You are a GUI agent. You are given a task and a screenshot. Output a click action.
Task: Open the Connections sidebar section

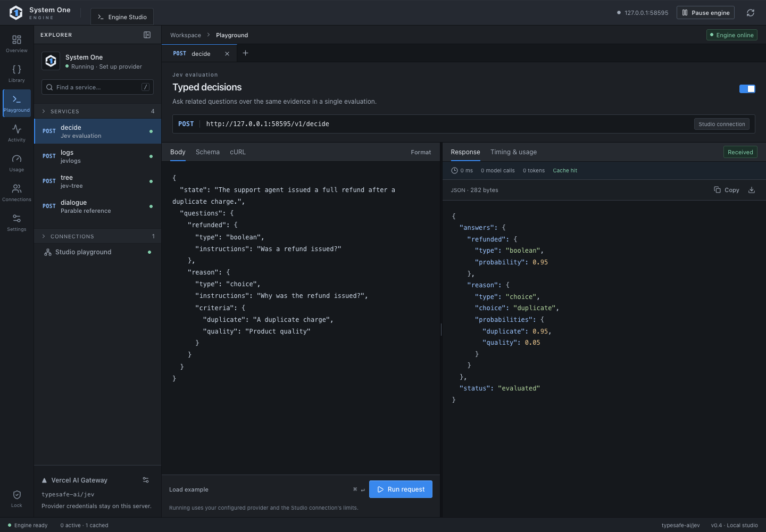(x=16, y=193)
